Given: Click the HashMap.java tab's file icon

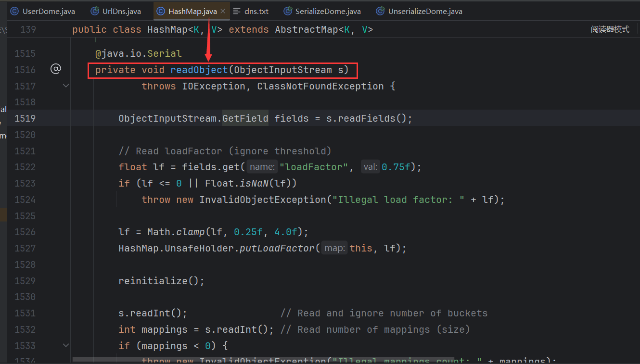Looking at the screenshot, I should (160, 11).
